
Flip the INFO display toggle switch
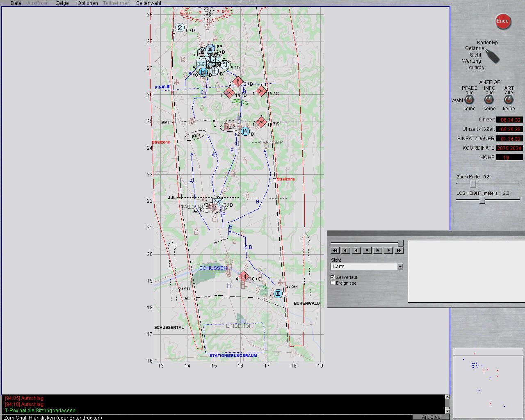click(x=489, y=100)
